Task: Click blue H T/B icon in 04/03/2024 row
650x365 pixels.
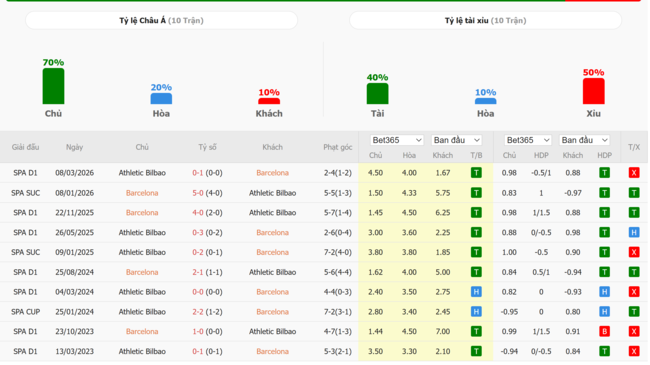Action: (x=476, y=292)
